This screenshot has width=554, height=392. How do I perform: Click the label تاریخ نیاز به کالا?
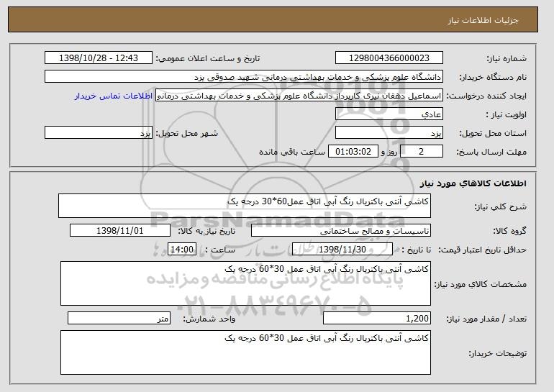pyautogui.click(x=206, y=232)
